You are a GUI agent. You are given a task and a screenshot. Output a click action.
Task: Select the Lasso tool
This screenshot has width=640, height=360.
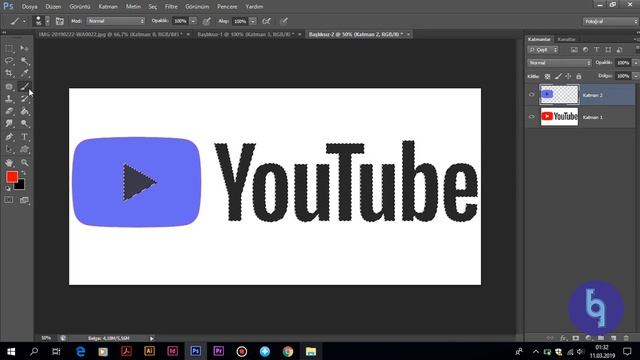click(x=9, y=61)
